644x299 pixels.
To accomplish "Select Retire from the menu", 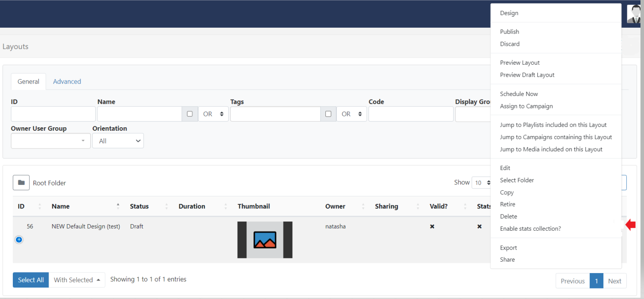I will (x=507, y=204).
